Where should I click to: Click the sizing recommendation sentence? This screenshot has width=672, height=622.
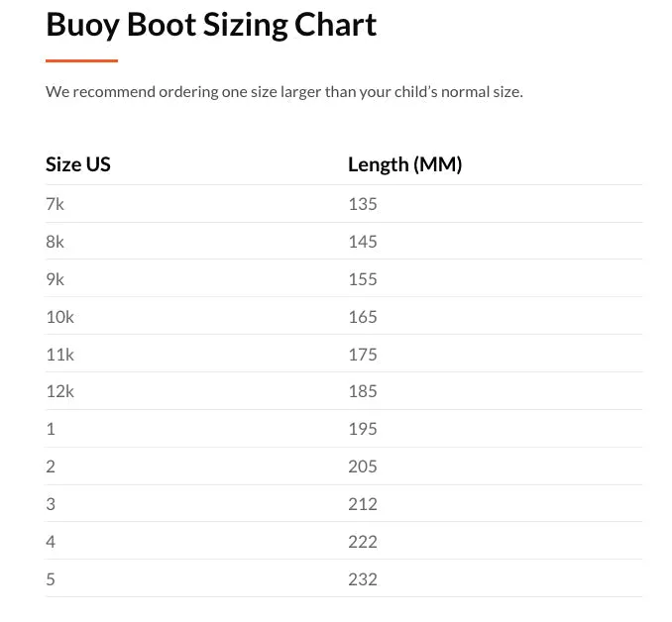tap(283, 92)
